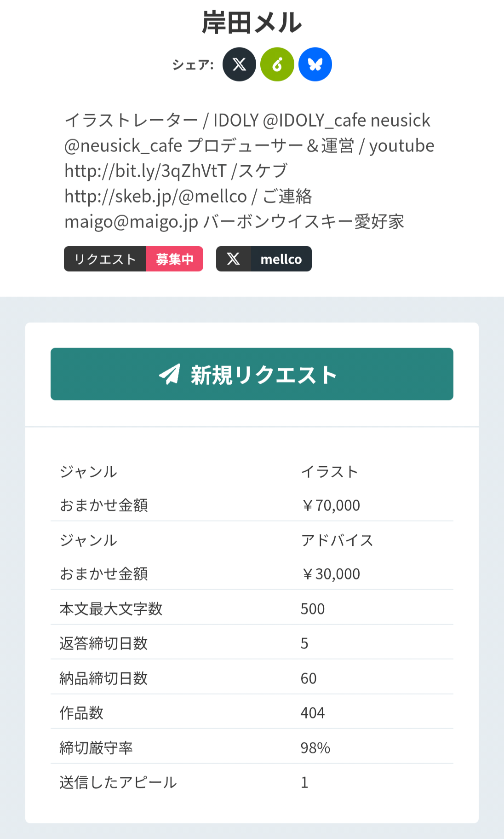Click the pink 募集中 status tag
Image resolution: width=504 pixels, height=839 pixels.
click(175, 259)
